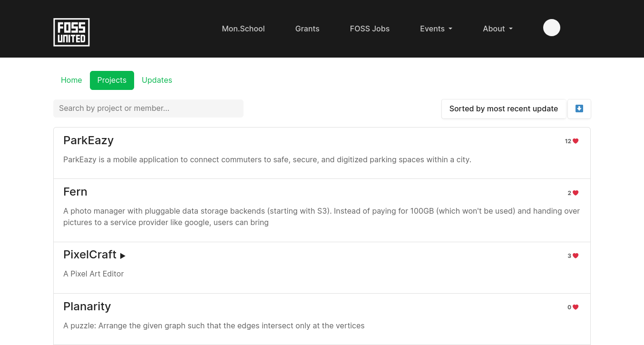Image resolution: width=644 pixels, height=345 pixels.
Task: Open the Grants page
Action: (x=307, y=29)
